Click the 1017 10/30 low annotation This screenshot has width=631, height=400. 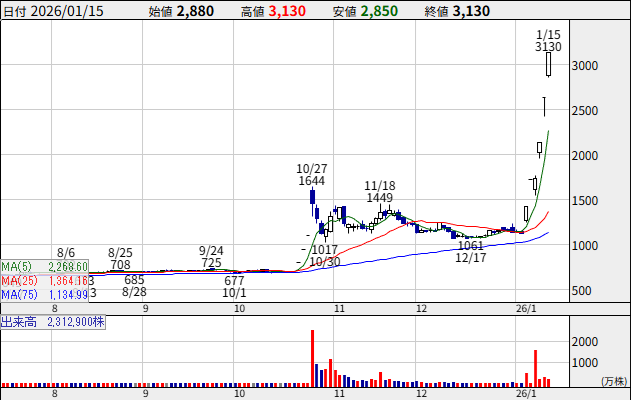pyautogui.click(x=325, y=256)
